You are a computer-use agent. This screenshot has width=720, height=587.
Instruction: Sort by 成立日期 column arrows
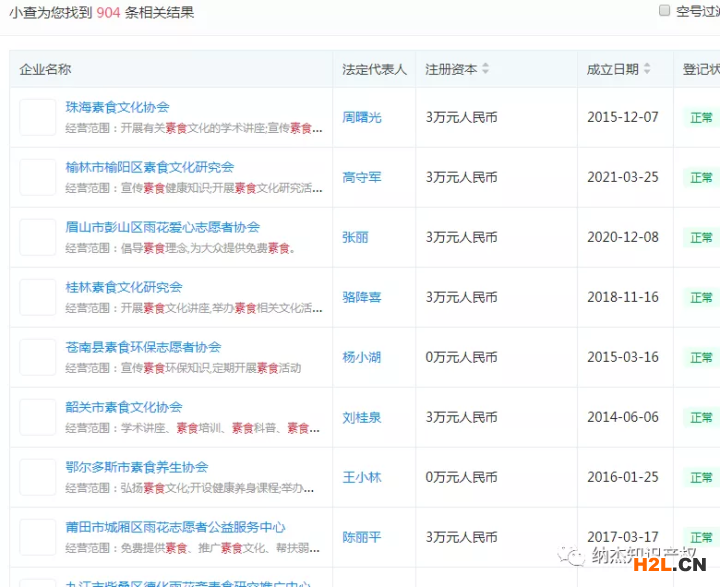pos(647,68)
